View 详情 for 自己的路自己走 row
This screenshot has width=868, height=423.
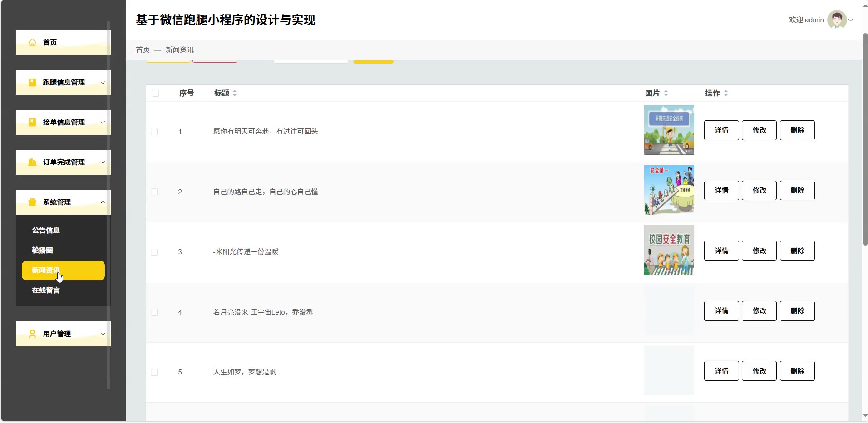(721, 191)
